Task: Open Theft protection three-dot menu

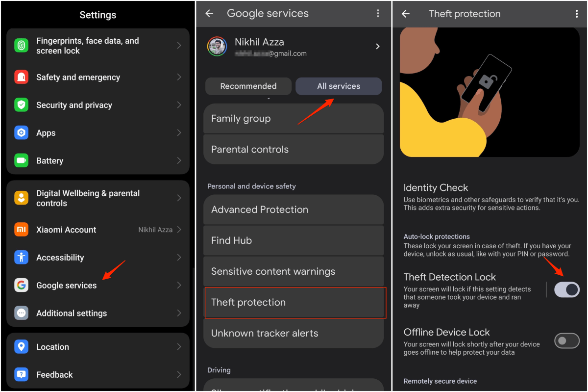Action: point(577,14)
